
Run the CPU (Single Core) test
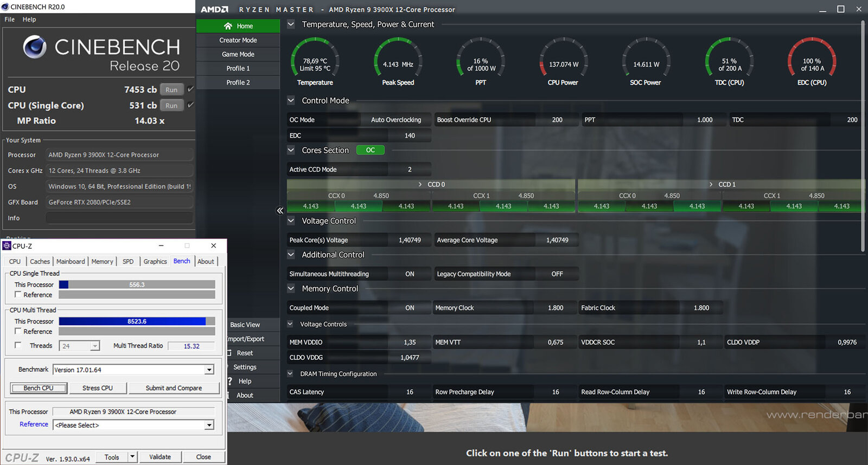[171, 106]
